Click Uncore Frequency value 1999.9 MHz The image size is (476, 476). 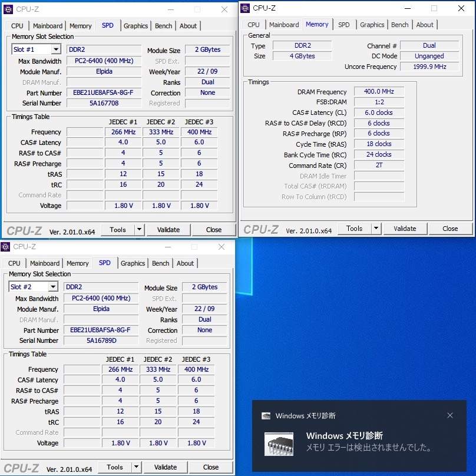tap(429, 67)
